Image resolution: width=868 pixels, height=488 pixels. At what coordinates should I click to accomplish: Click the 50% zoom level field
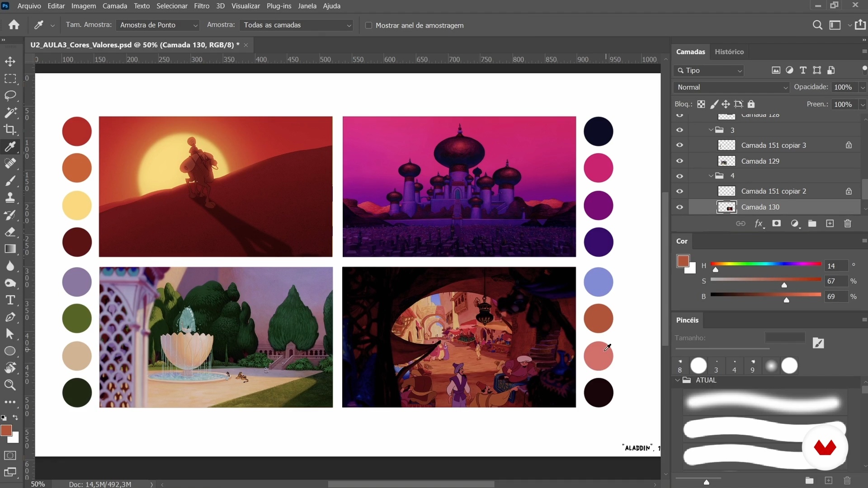pos(38,484)
